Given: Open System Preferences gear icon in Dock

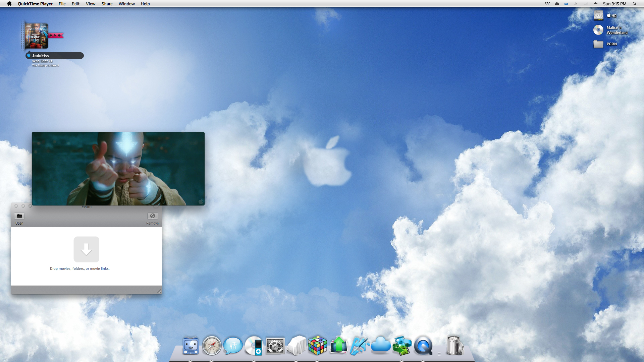Looking at the screenshot, I should pos(275,346).
